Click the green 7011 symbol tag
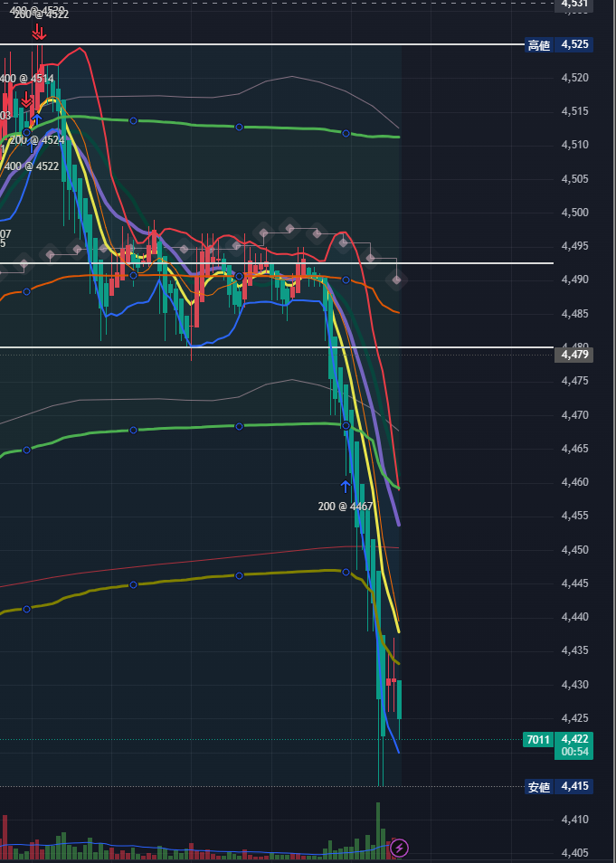This screenshot has height=863, width=616. [x=538, y=740]
